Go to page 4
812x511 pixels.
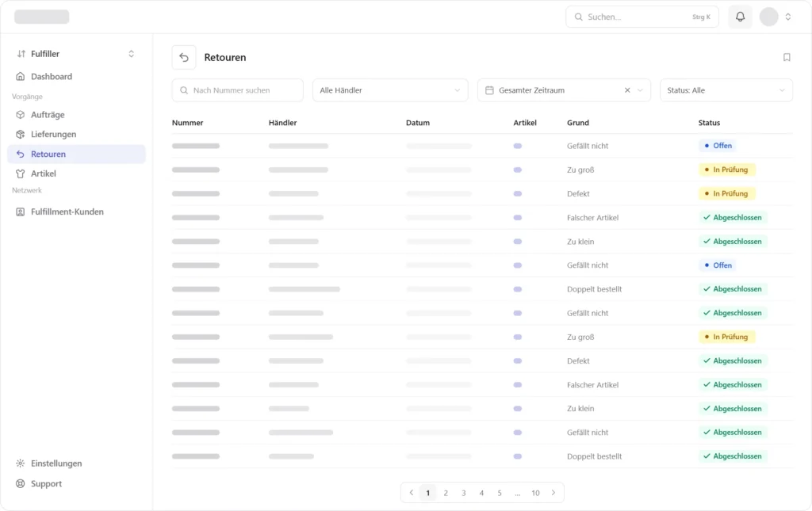point(481,493)
